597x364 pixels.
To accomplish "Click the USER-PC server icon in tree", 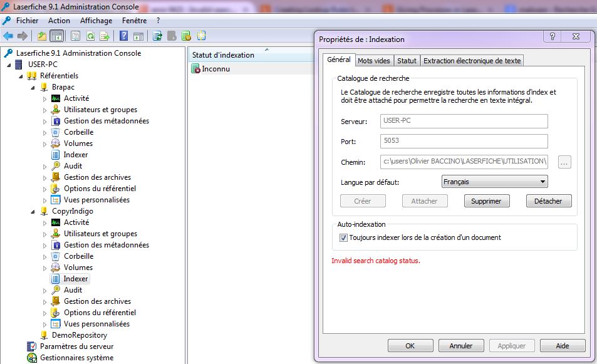I will 19,65.
